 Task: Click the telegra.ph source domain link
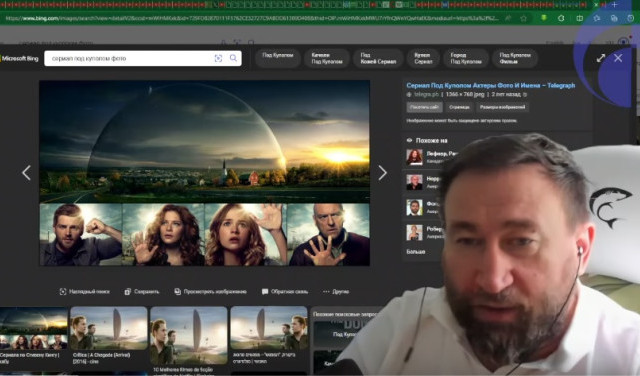pyautogui.click(x=426, y=94)
